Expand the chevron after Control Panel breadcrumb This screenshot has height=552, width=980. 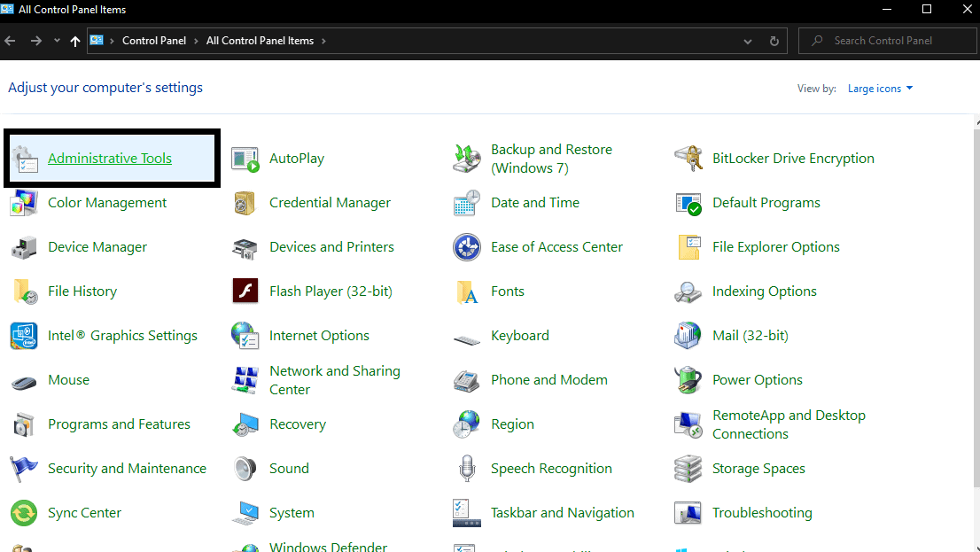196,41
